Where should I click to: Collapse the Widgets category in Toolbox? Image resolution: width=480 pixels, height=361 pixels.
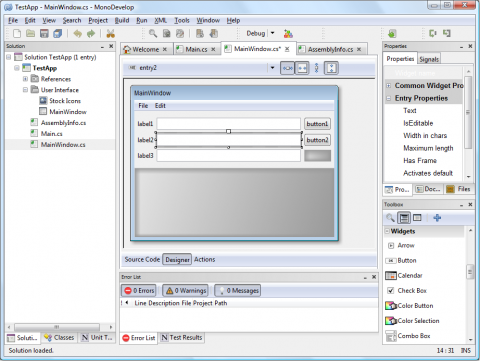(387, 231)
